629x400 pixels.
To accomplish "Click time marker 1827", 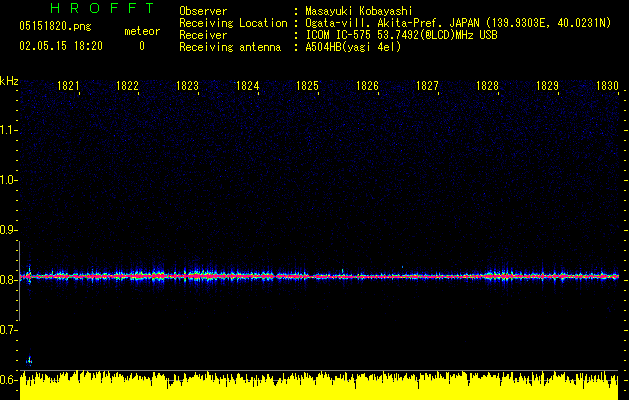I will pyautogui.click(x=427, y=86).
